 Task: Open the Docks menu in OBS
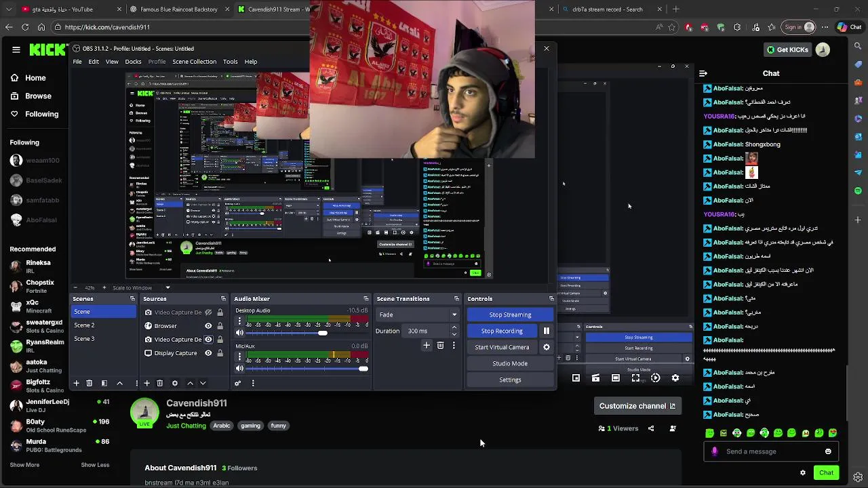tap(133, 62)
